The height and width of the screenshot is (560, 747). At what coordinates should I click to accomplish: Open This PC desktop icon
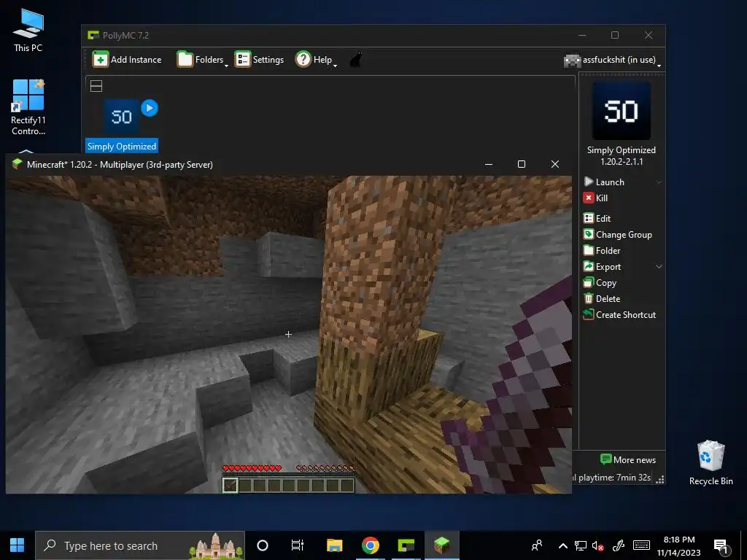(x=28, y=31)
